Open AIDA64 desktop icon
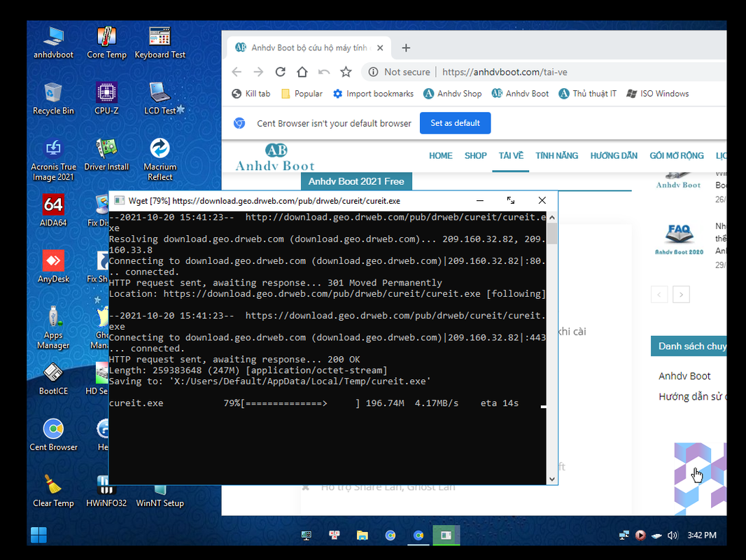Image resolution: width=746 pixels, height=560 pixels. [53, 211]
